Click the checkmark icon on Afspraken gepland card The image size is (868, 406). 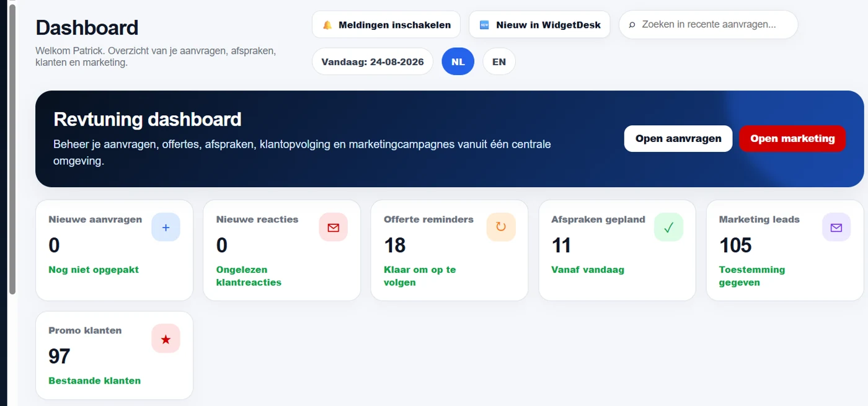pyautogui.click(x=668, y=227)
